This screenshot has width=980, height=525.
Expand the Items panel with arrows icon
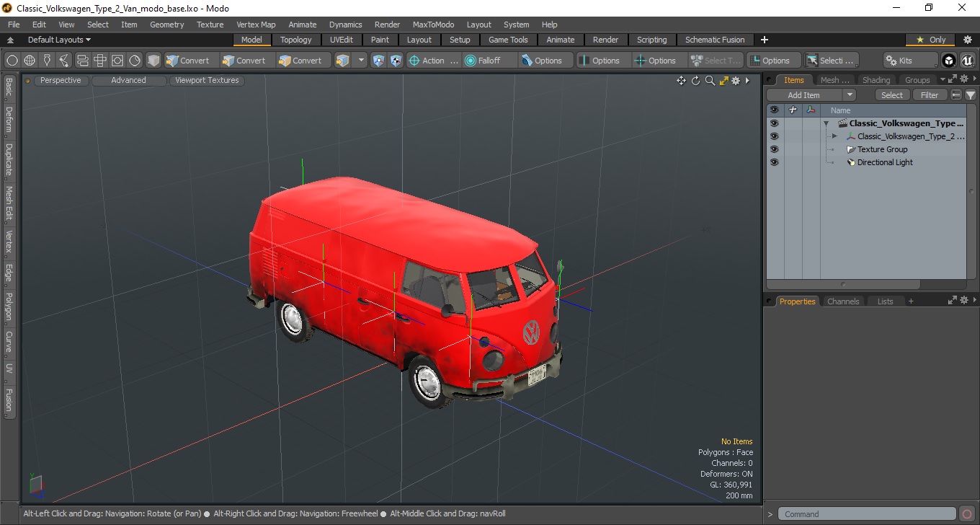[952, 79]
